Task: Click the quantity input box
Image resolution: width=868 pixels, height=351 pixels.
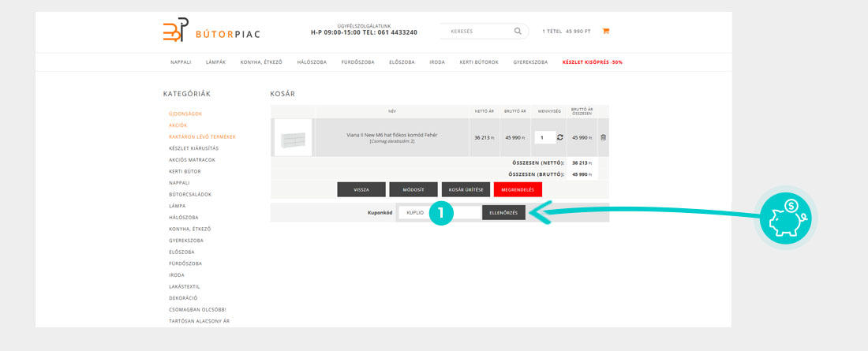Action: tap(544, 137)
